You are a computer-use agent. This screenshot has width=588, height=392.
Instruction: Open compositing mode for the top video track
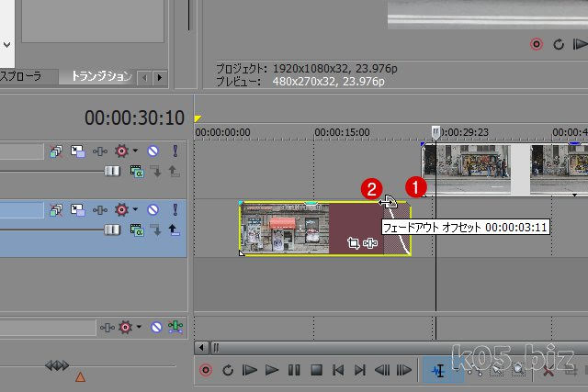(137, 172)
